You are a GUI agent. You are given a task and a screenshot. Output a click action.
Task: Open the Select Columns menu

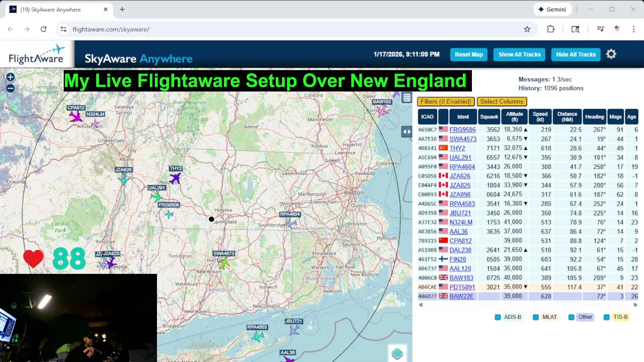[x=502, y=102]
